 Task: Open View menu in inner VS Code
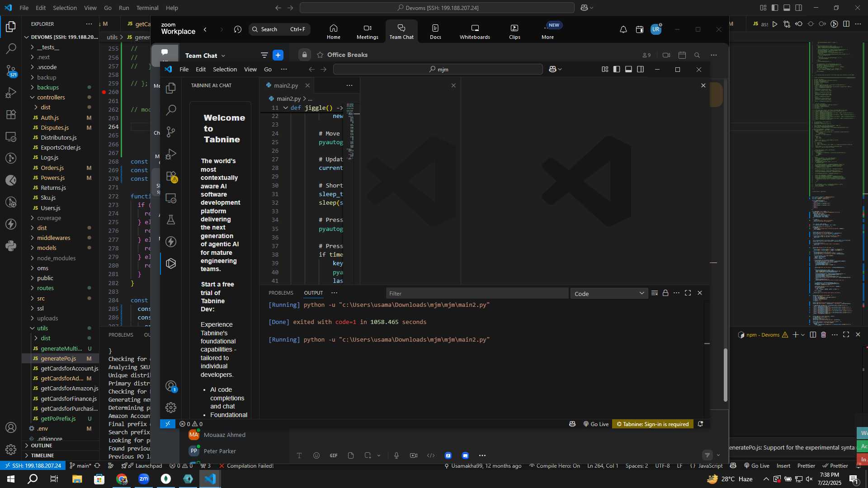click(250, 69)
